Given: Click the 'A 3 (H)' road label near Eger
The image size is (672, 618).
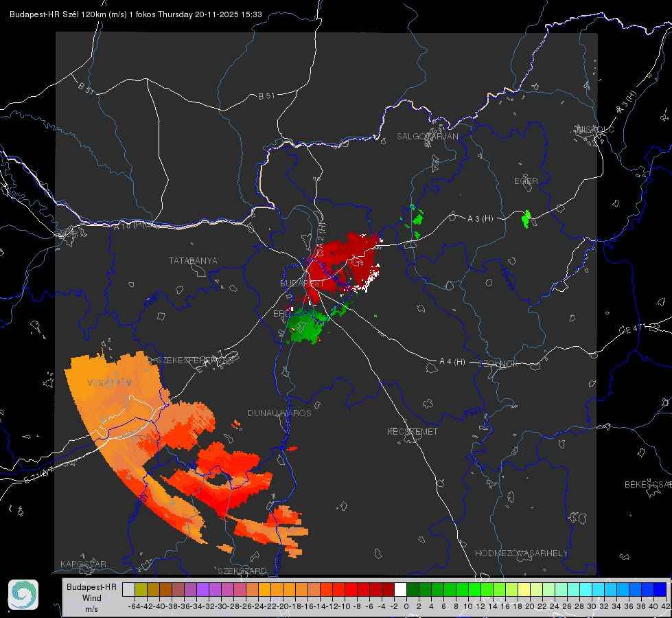Looking at the screenshot, I should [x=480, y=219].
